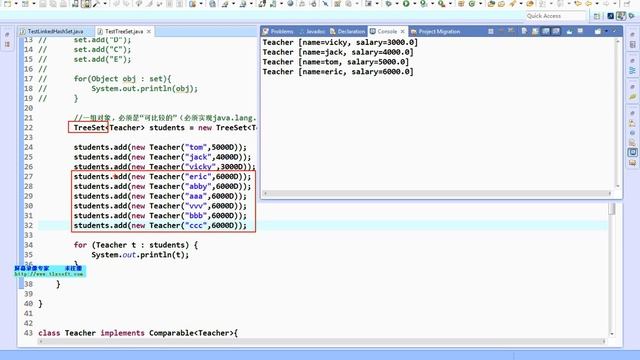640x360 pixels.
Task: Click the New file toolbar icon
Action: coord(8,4)
